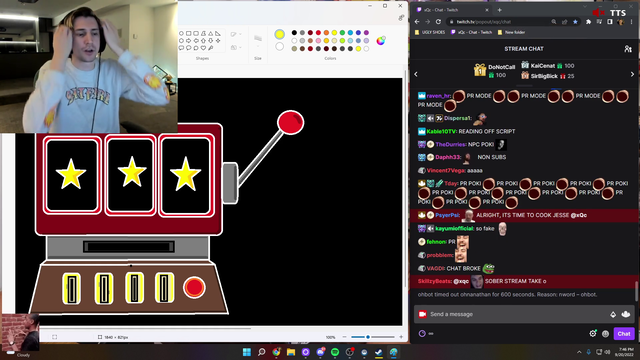The height and width of the screenshot is (360, 640).
Task: Open the UGLY SHOES bookmark folder
Action: [x=430, y=32]
